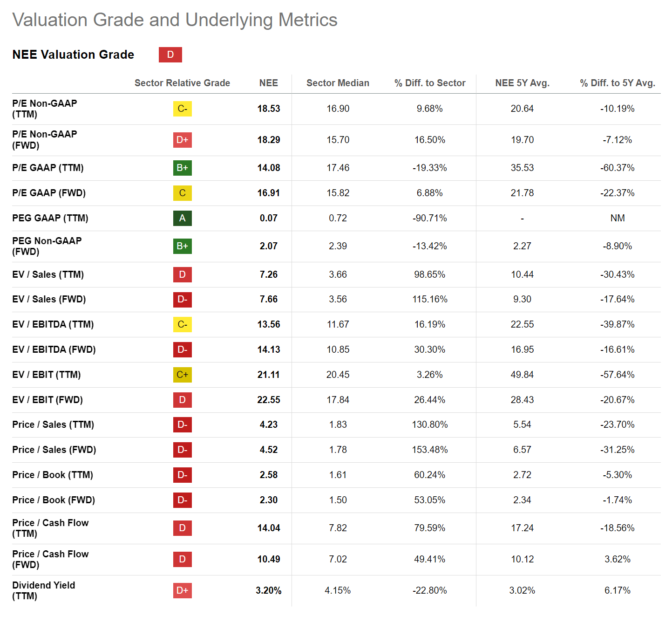672x623 pixels.
Task: Open the Price / Sales (TTM) metric link
Action: [53, 424]
